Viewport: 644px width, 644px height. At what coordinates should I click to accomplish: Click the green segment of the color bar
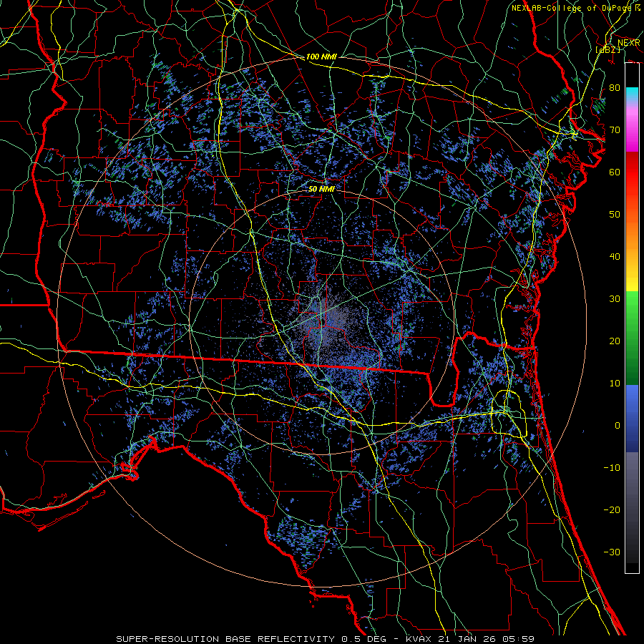[x=632, y=337]
